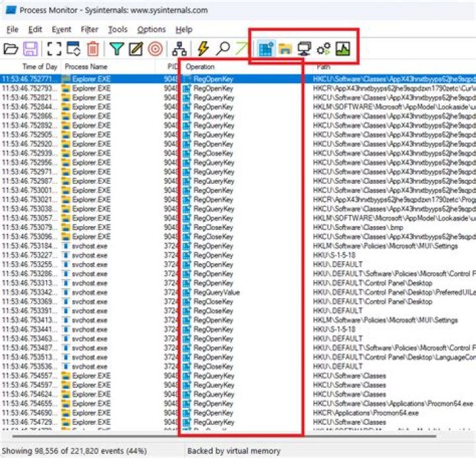476x458 pixels.
Task: Click the svchost.exe row at 11:53:46.753536
Action: (238, 366)
